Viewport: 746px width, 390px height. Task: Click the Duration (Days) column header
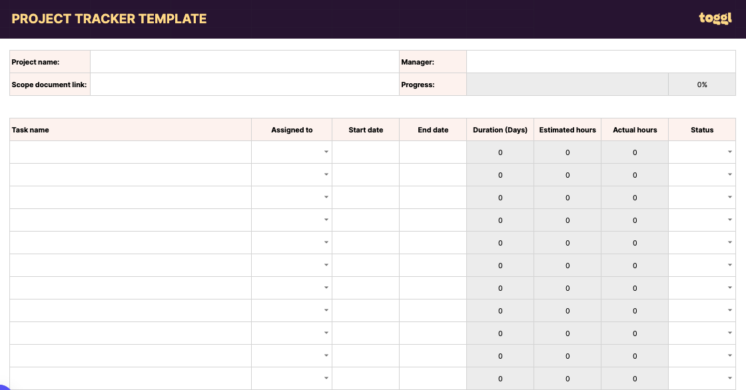coord(500,129)
